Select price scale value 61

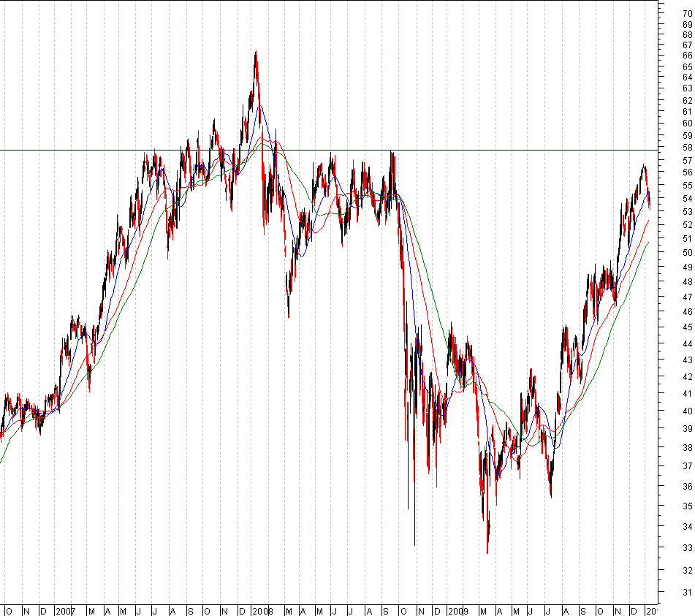coord(688,112)
